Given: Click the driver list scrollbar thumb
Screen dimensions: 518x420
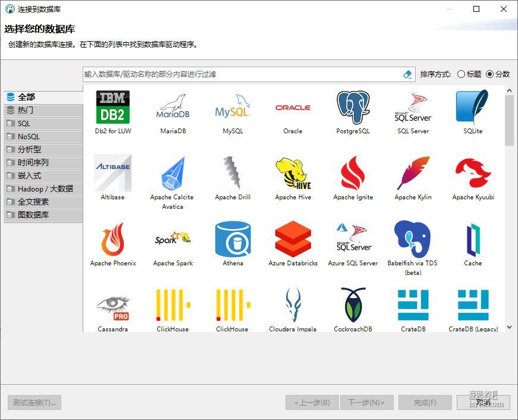Looking at the screenshot, I should [509, 120].
